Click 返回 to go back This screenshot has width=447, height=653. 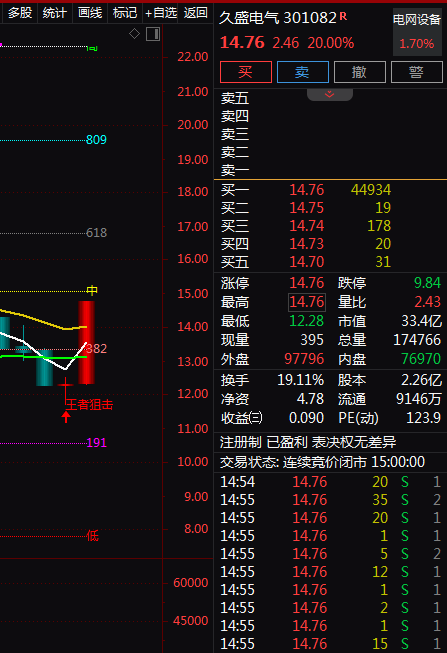195,13
